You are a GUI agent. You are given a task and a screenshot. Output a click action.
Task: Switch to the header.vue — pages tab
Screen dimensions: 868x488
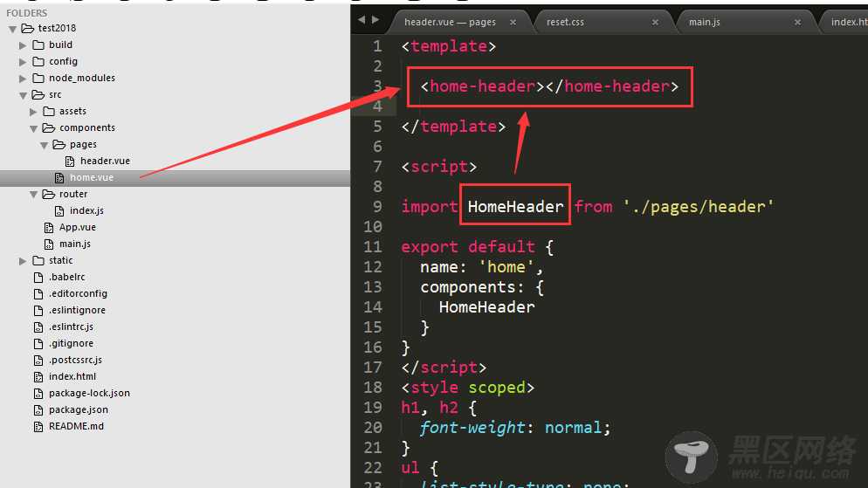tap(459, 22)
